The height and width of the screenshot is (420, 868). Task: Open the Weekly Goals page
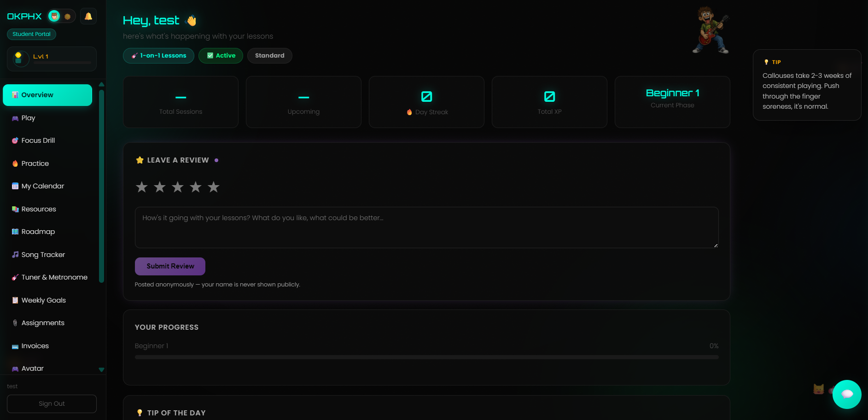[x=47, y=300]
